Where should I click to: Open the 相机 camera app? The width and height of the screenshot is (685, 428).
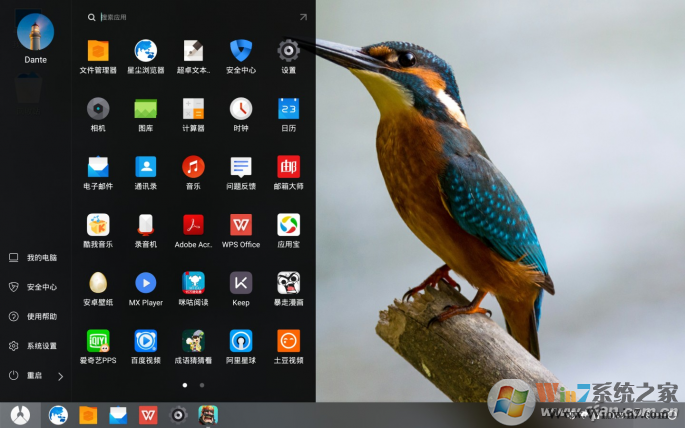click(x=98, y=109)
